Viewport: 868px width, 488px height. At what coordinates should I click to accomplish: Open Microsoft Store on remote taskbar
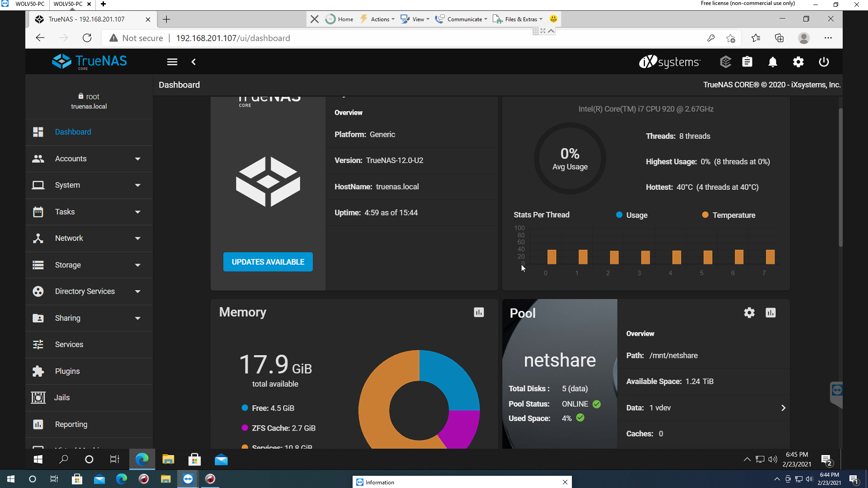click(194, 460)
